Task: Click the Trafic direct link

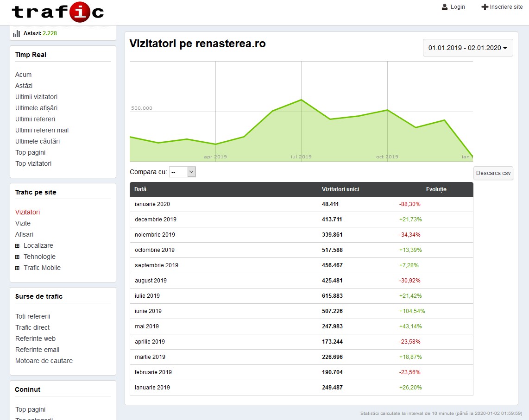Action: [x=32, y=327]
